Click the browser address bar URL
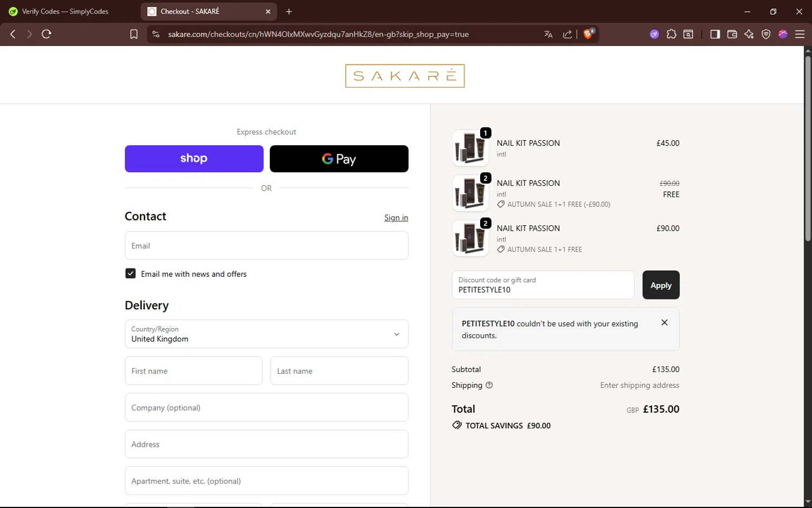The height and width of the screenshot is (508, 812). point(318,34)
